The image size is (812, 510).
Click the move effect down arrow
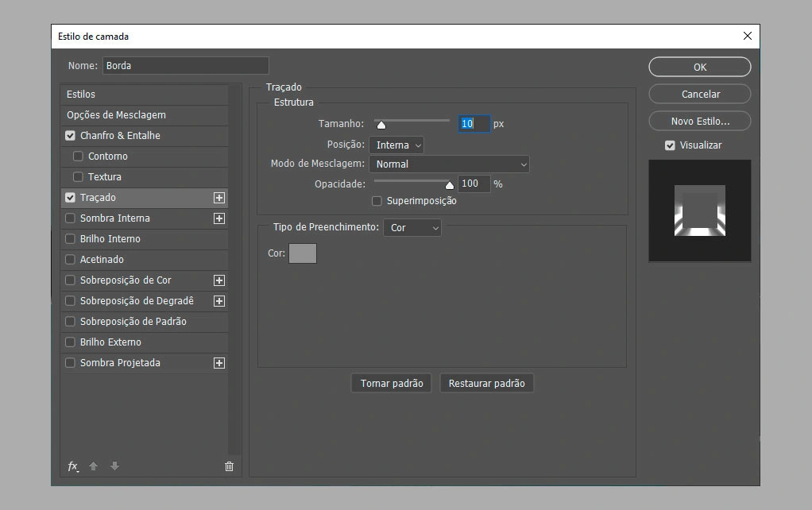[115, 466]
